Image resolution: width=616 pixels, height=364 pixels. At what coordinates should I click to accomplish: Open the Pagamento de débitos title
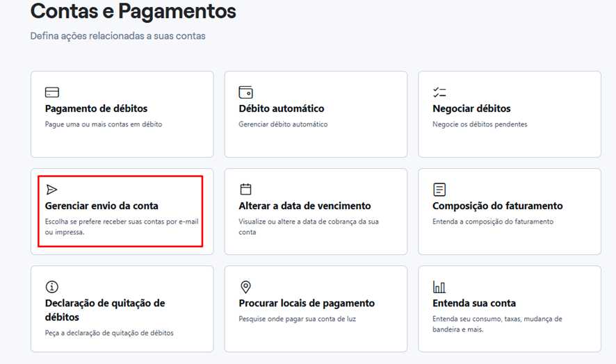[96, 108]
